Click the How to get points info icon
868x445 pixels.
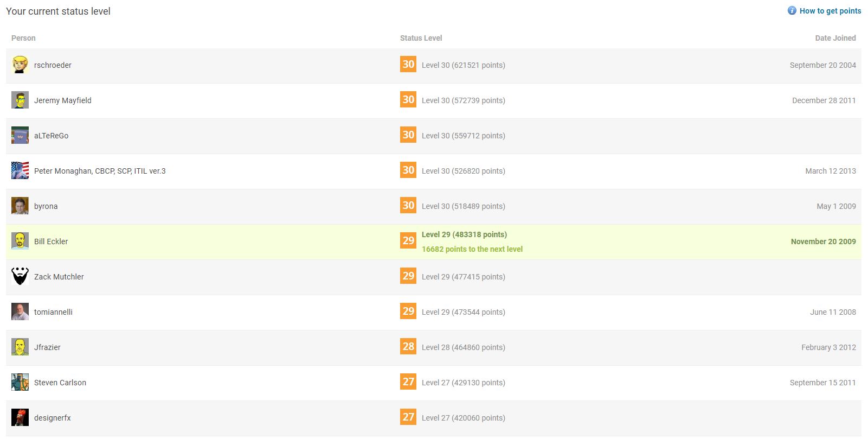coord(792,11)
